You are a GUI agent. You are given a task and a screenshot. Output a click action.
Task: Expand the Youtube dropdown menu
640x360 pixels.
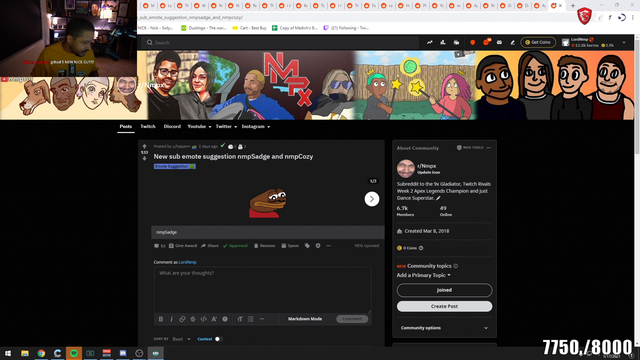pyautogui.click(x=199, y=127)
